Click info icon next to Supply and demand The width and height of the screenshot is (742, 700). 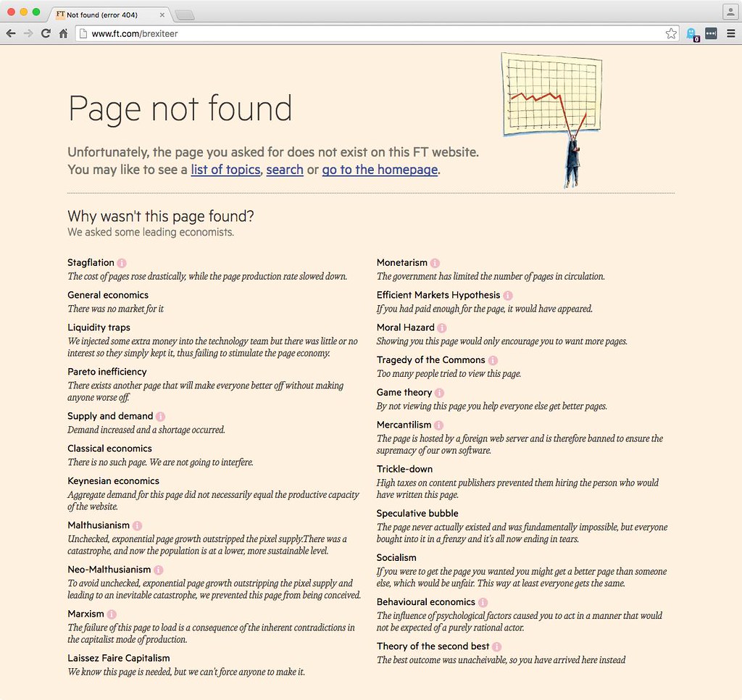[x=160, y=417]
